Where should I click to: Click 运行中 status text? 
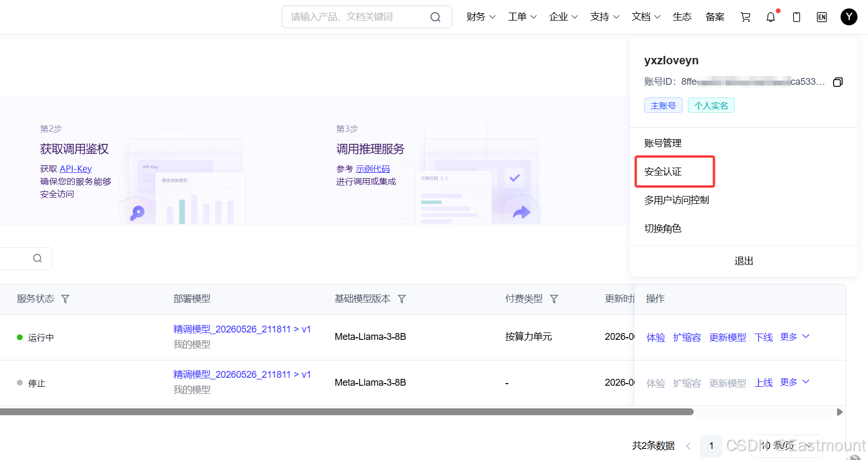41,337
